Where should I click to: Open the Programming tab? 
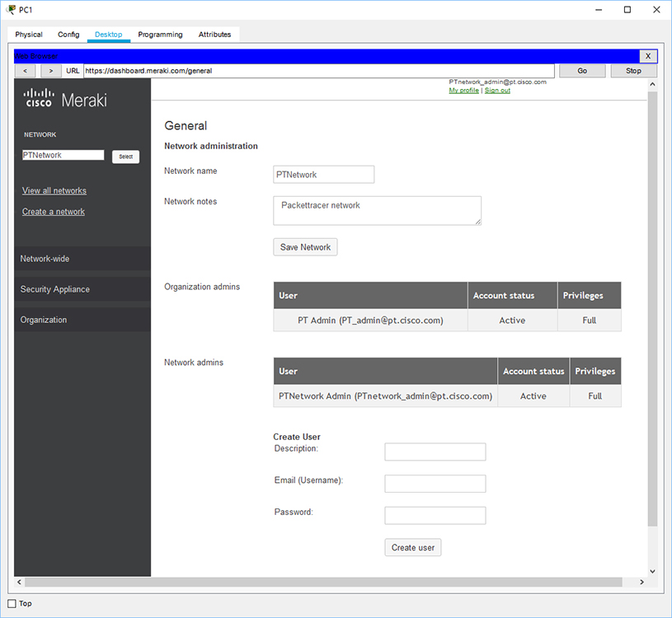(x=160, y=35)
